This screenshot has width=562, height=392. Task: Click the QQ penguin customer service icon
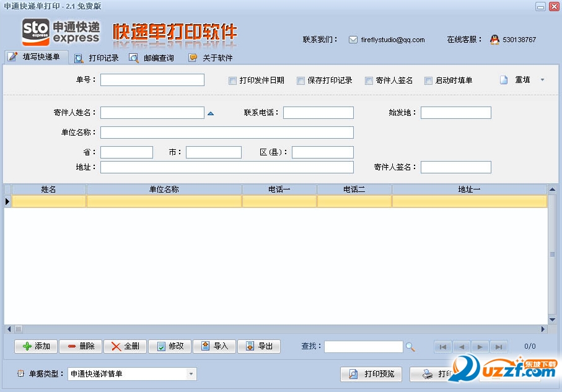tap(494, 40)
